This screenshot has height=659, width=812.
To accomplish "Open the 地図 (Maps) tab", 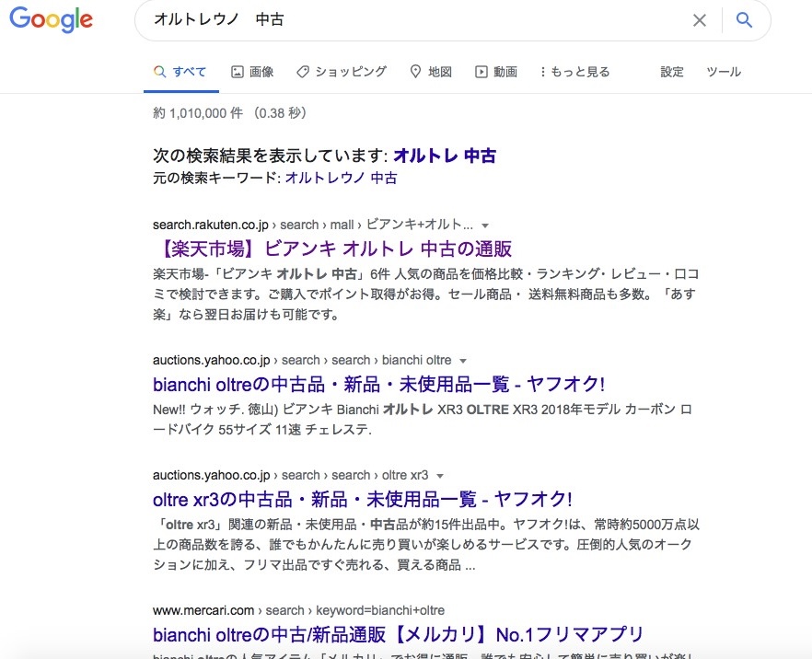I will pos(431,72).
